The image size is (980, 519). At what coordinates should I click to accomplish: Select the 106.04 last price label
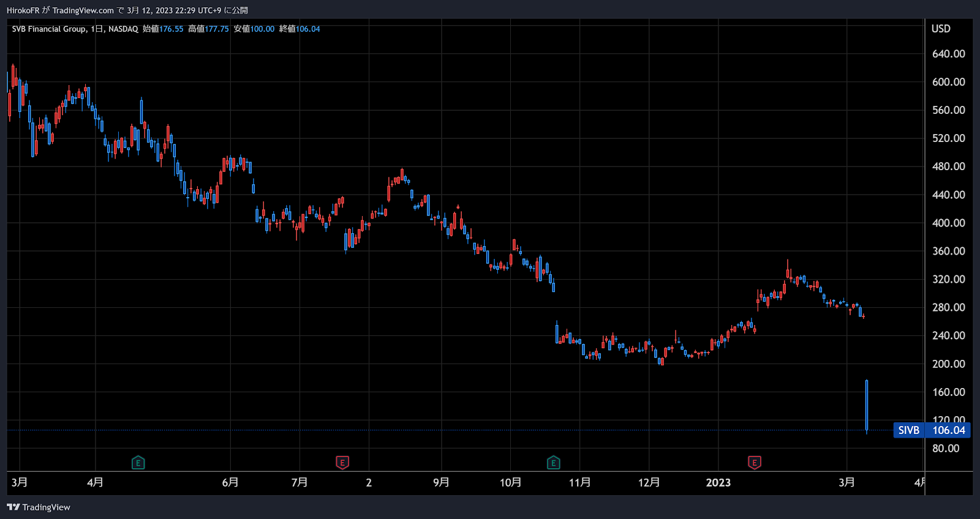[x=948, y=430]
